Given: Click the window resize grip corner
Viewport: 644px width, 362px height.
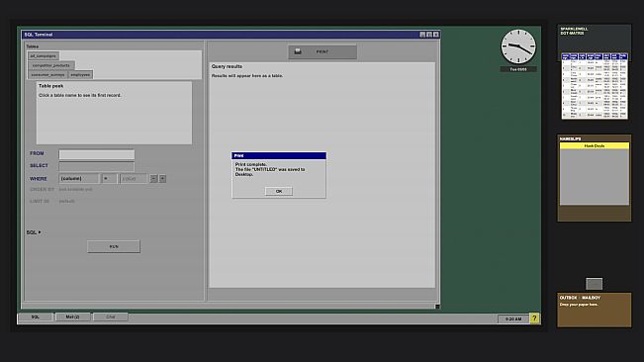Looking at the screenshot, I should coord(437,307).
